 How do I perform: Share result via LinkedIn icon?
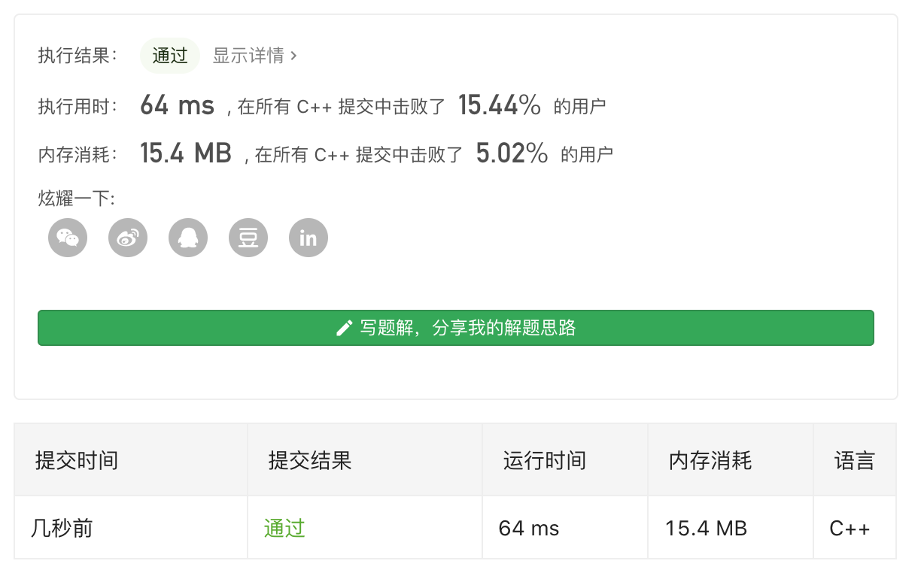309,238
